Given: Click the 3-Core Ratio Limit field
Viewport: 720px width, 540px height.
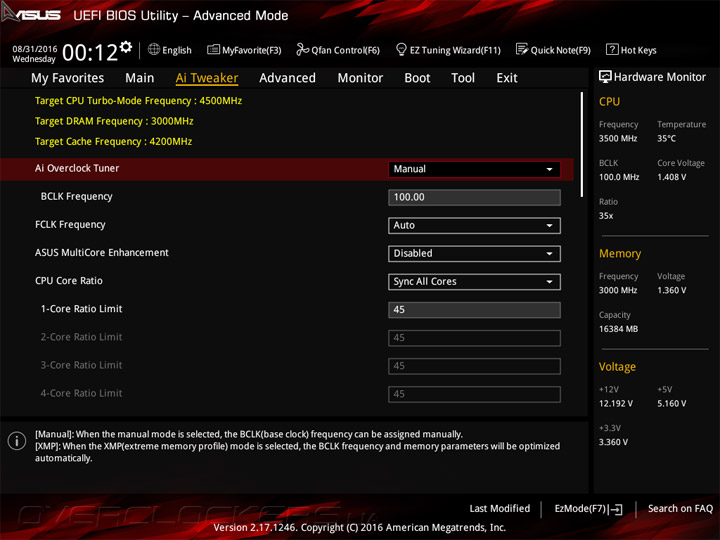Looking at the screenshot, I should point(474,366).
